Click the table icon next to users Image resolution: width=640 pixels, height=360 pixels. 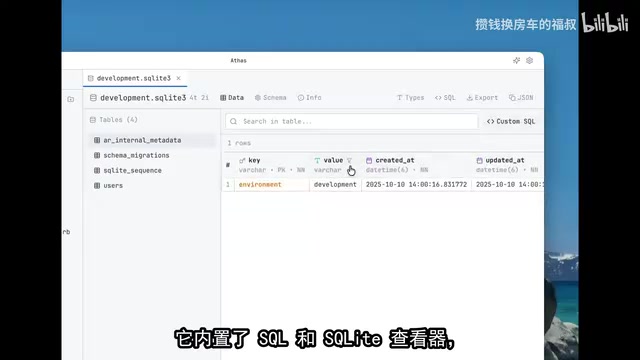pos(97,185)
